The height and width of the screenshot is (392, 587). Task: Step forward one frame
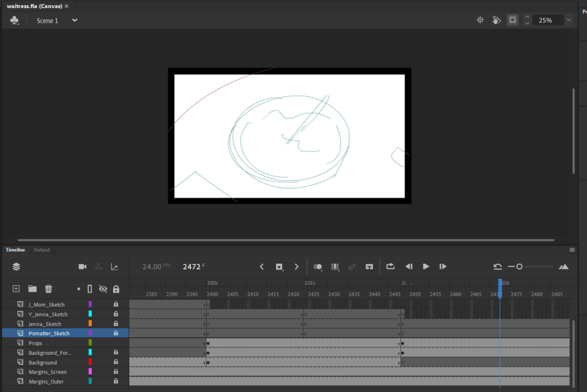coord(443,266)
